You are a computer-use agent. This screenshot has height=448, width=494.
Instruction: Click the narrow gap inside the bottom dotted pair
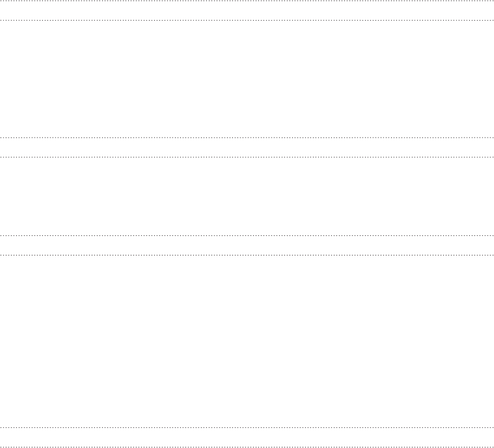(x=247, y=437)
